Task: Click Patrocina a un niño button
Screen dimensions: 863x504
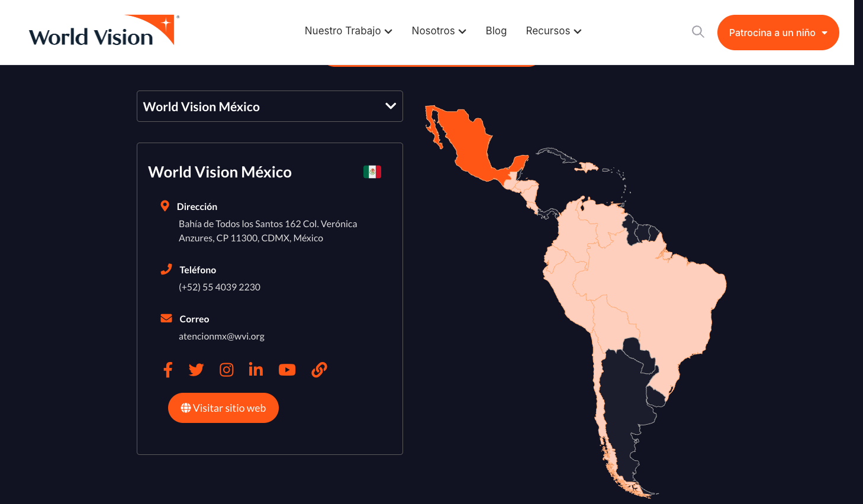Action: coord(778,33)
